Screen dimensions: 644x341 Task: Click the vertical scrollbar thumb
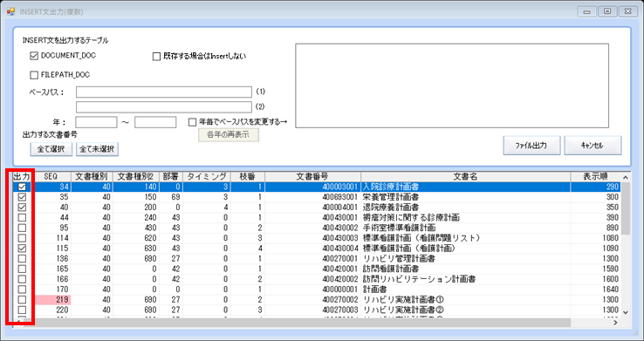tap(626, 208)
